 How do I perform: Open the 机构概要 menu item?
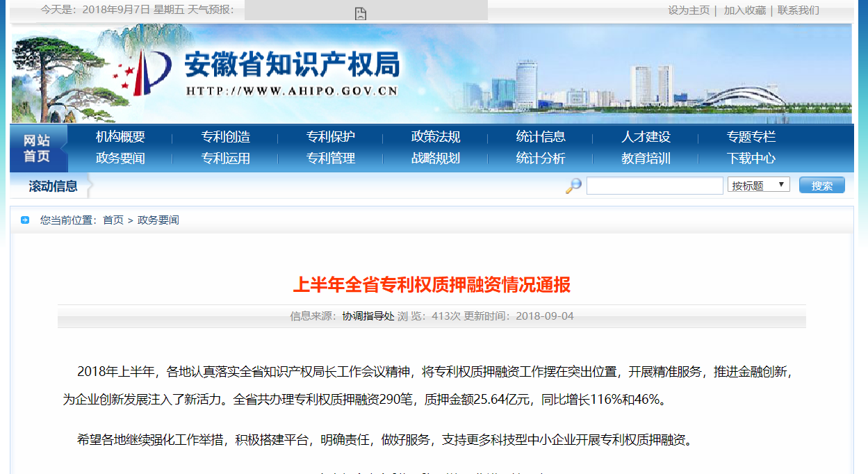click(120, 137)
